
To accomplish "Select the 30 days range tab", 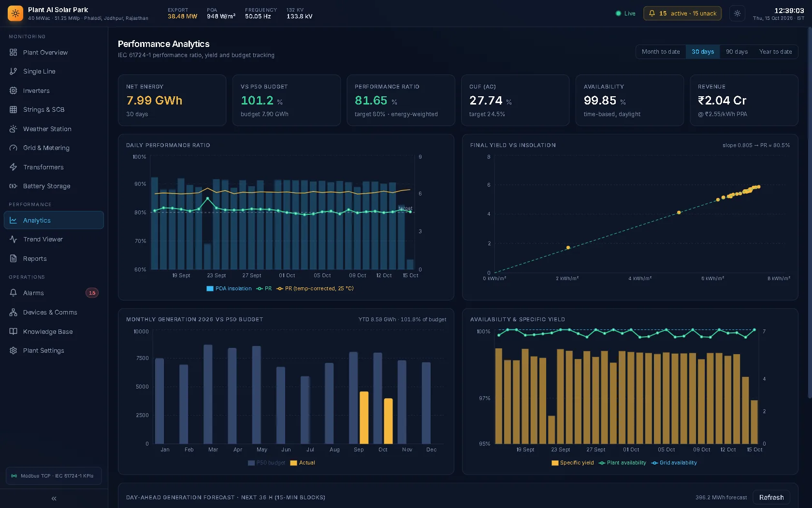I will [703, 52].
